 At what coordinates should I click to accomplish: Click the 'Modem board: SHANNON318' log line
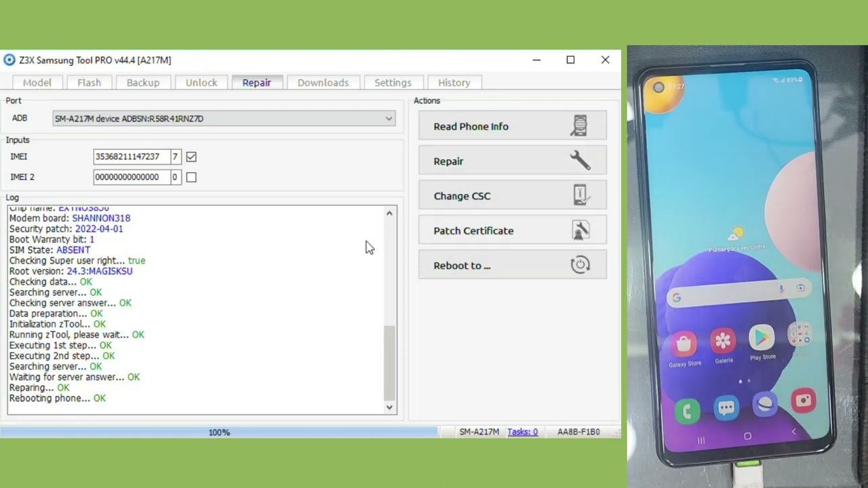[70, 218]
